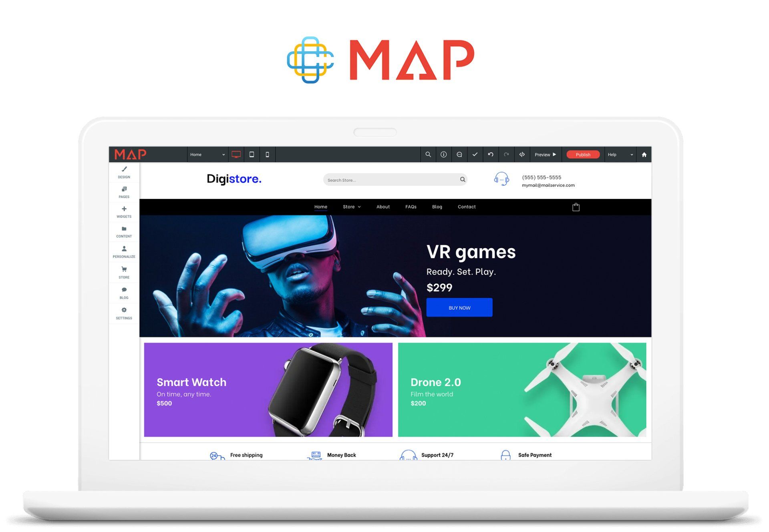Click the Preview button in toolbar
Image resolution: width=769 pixels, height=532 pixels.
[x=544, y=154]
